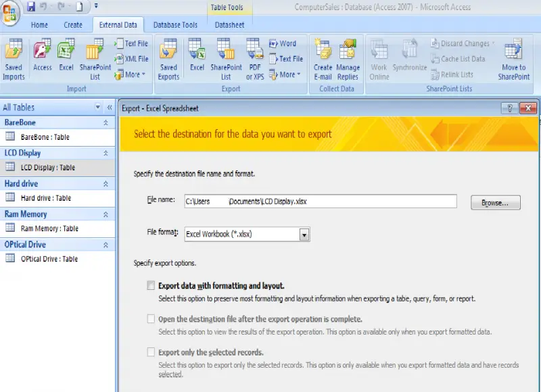Import from Access database
The height and width of the screenshot is (392, 541).
(x=42, y=55)
